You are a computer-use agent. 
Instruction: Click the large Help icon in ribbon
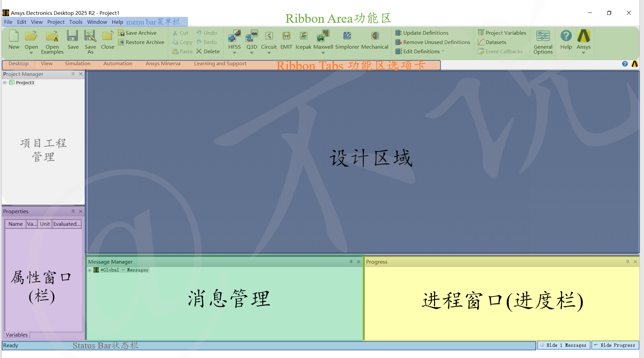(x=566, y=36)
